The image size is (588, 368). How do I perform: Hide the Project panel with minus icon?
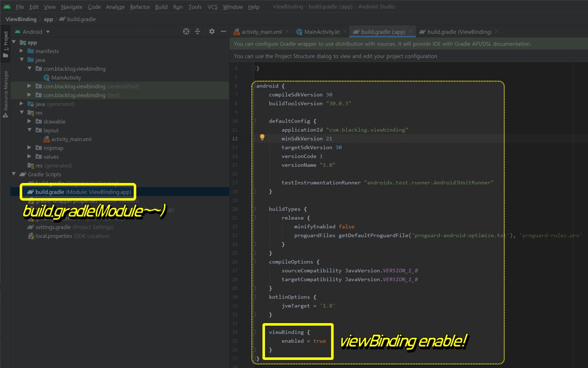coord(224,31)
